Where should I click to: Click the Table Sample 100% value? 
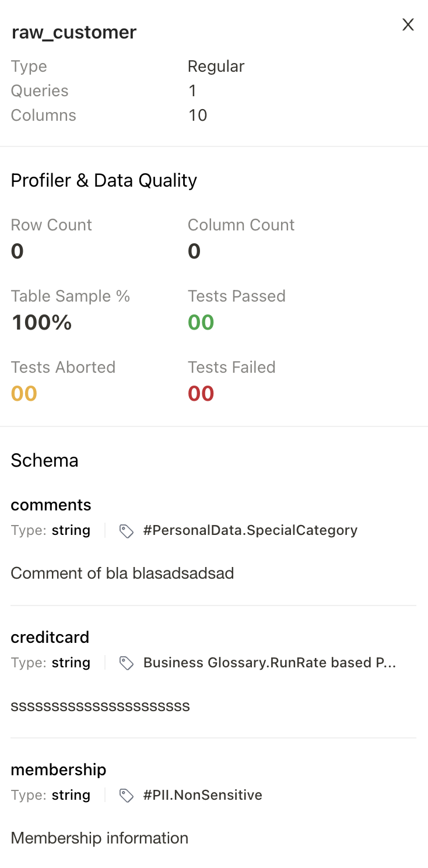[41, 322]
